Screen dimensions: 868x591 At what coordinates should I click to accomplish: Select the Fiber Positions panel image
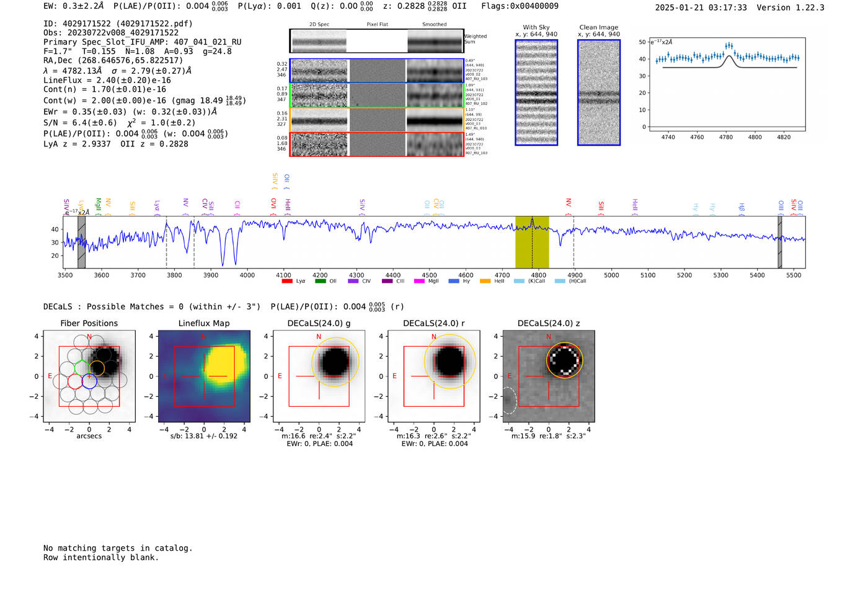point(89,376)
